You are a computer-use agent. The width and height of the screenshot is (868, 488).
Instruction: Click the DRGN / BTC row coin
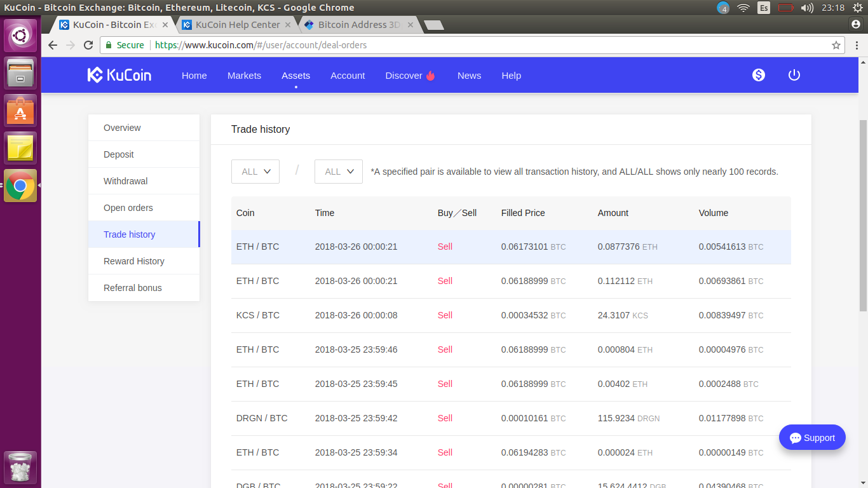(x=262, y=418)
